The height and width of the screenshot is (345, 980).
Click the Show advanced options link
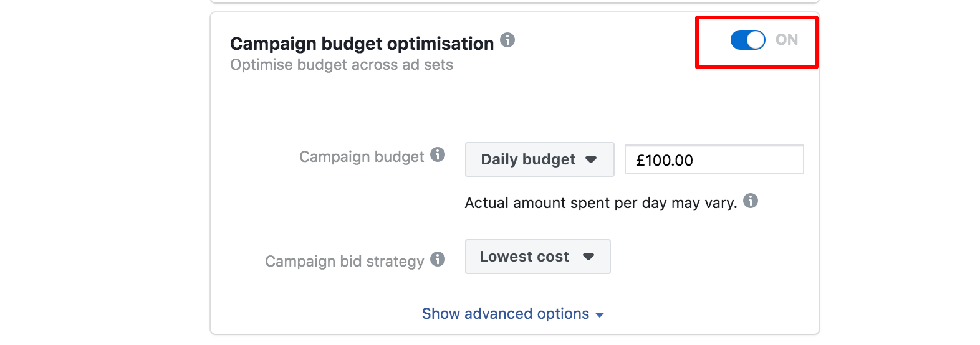(x=505, y=314)
